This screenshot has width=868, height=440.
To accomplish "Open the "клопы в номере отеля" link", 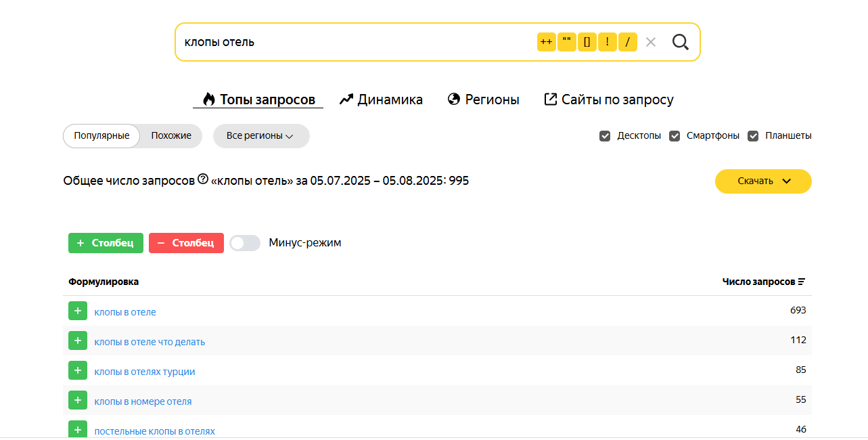I will tap(143, 401).
